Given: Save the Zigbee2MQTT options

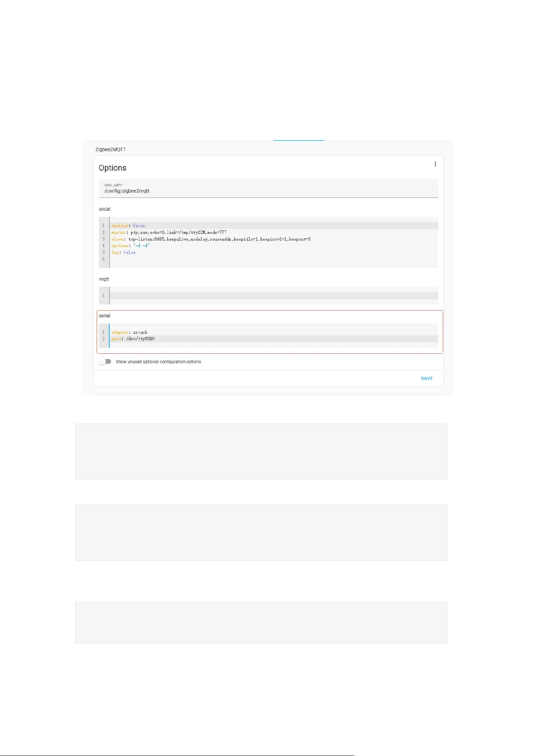Looking at the screenshot, I should click(427, 378).
